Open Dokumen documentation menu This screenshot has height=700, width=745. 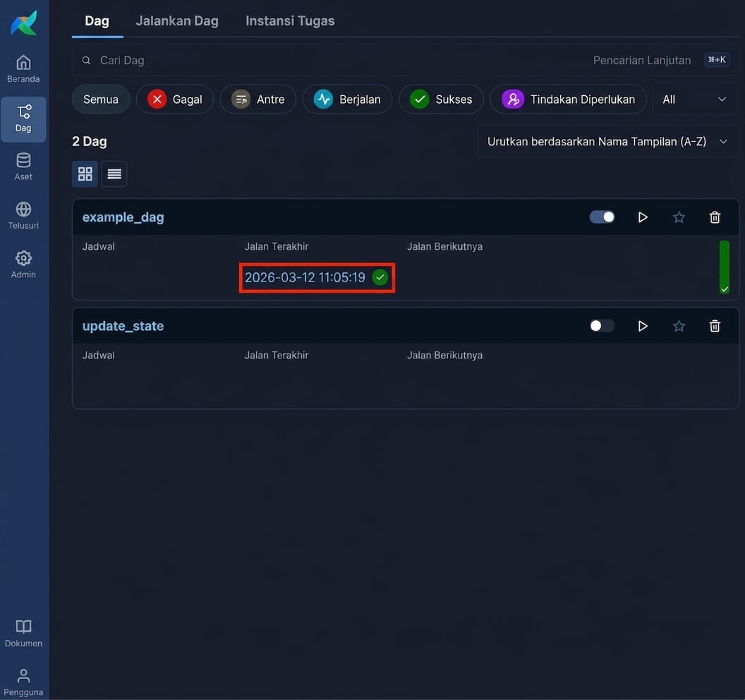(x=23, y=634)
